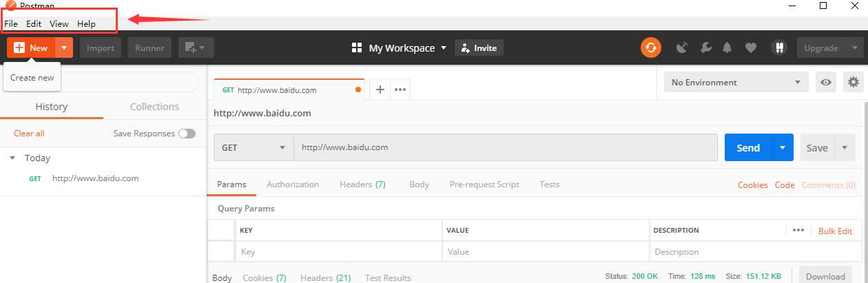
Task: Open the My Workspace dropdown
Action: [x=408, y=48]
